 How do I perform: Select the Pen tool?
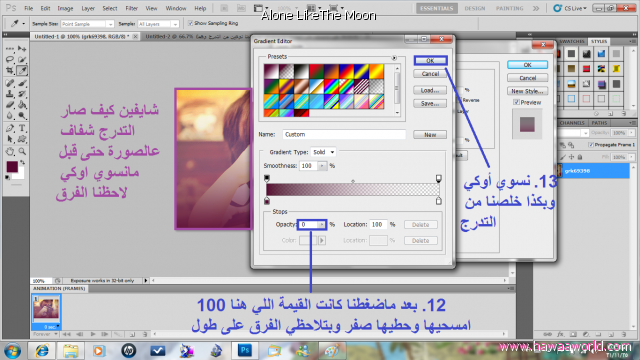10,129
